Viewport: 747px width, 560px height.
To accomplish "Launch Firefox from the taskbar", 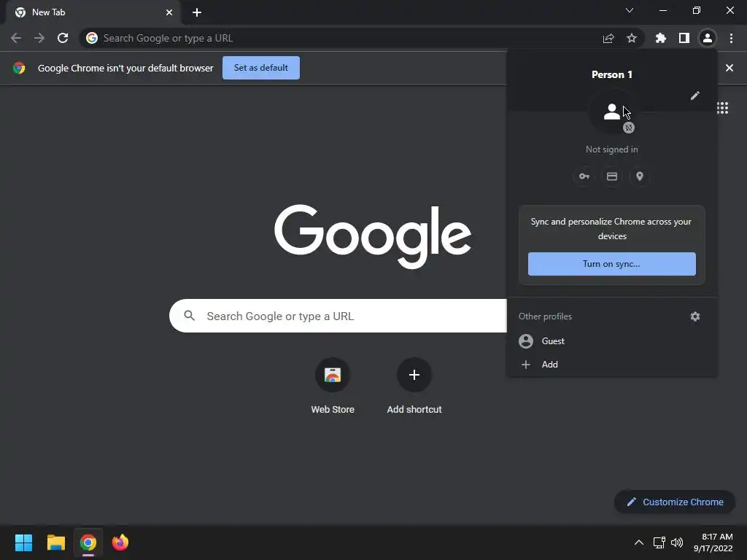I will [120, 542].
